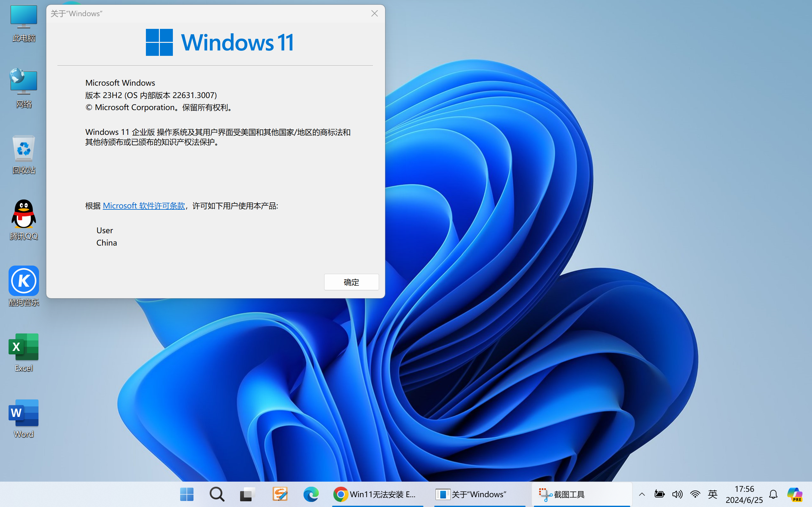
Task: Select the Kugou Music desktop icon
Action: click(x=23, y=286)
